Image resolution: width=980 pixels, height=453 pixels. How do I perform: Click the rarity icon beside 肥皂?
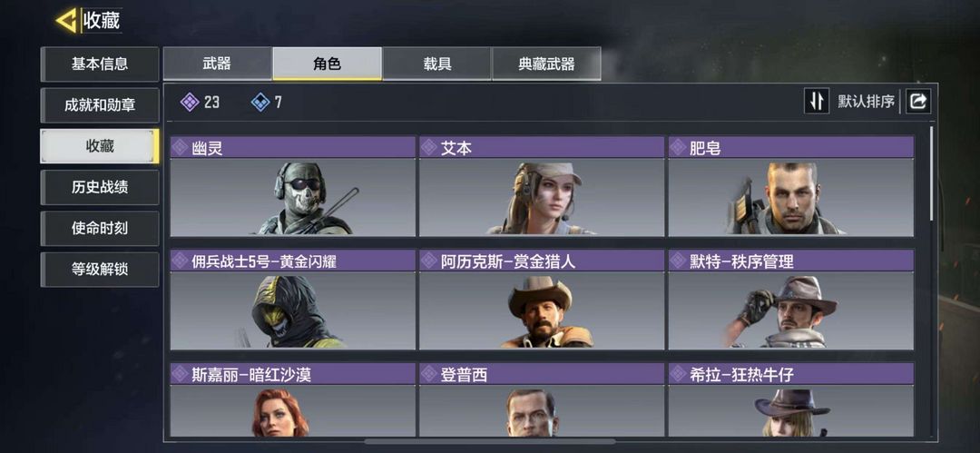678,147
